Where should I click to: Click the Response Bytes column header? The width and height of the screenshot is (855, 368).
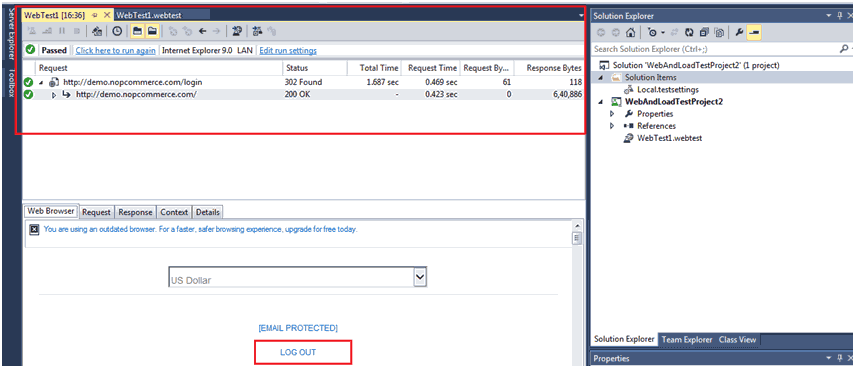(549, 68)
